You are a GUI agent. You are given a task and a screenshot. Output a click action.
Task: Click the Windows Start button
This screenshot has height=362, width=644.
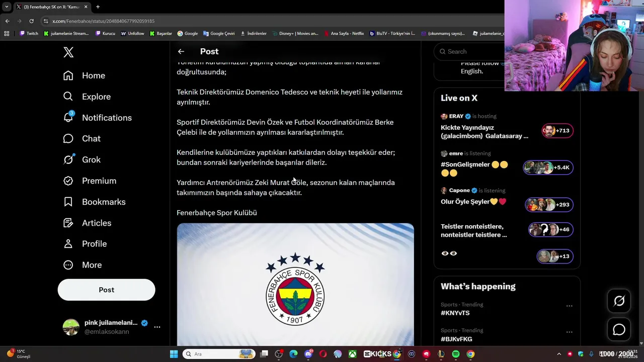(174, 354)
